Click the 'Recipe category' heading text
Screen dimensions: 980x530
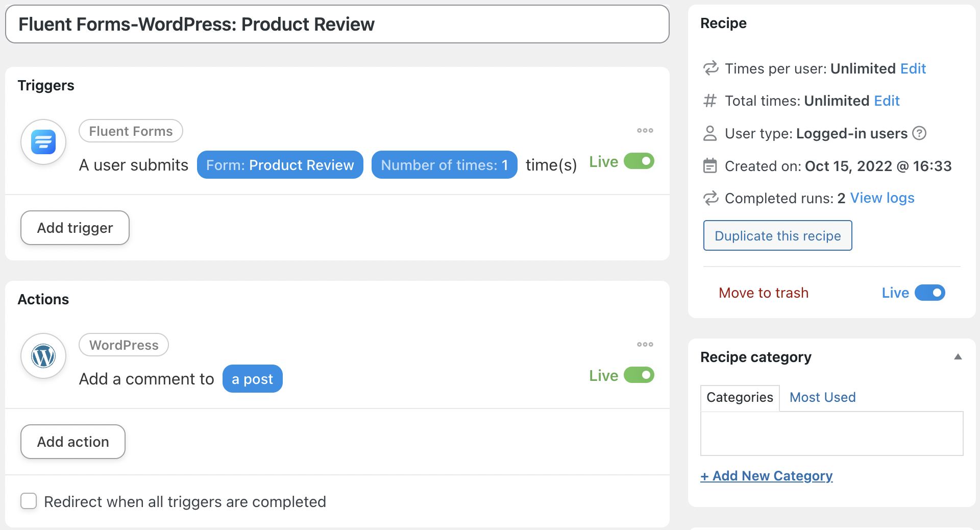[756, 357]
